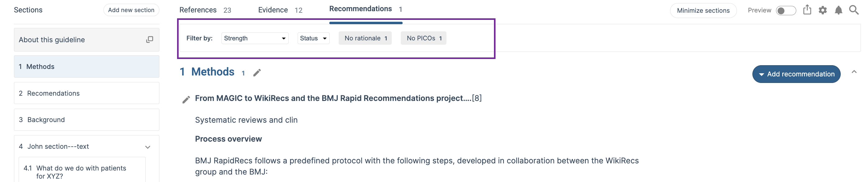The width and height of the screenshot is (868, 182).
Task: Open the settings gear icon
Action: click(823, 11)
